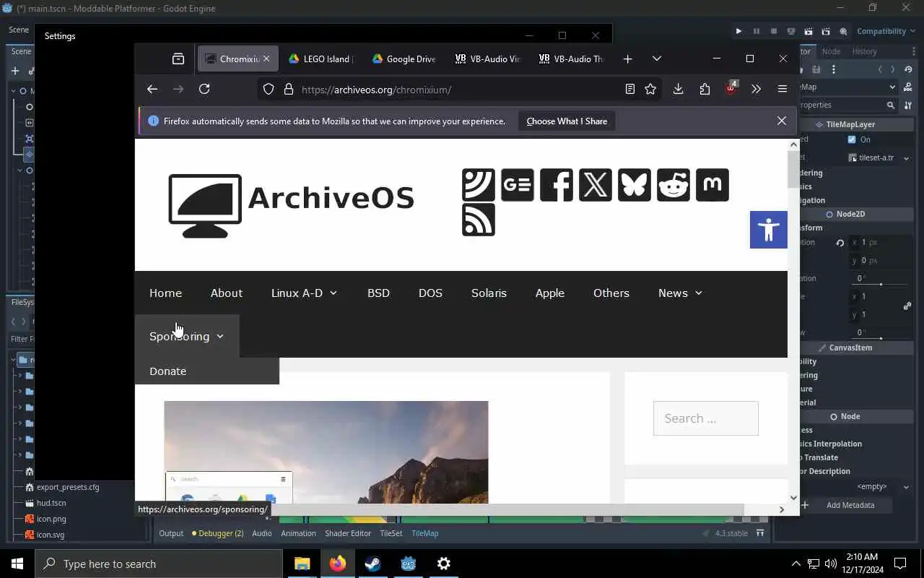This screenshot has height=578, width=924.
Task: Click the Google News social icon
Action: 517,185
